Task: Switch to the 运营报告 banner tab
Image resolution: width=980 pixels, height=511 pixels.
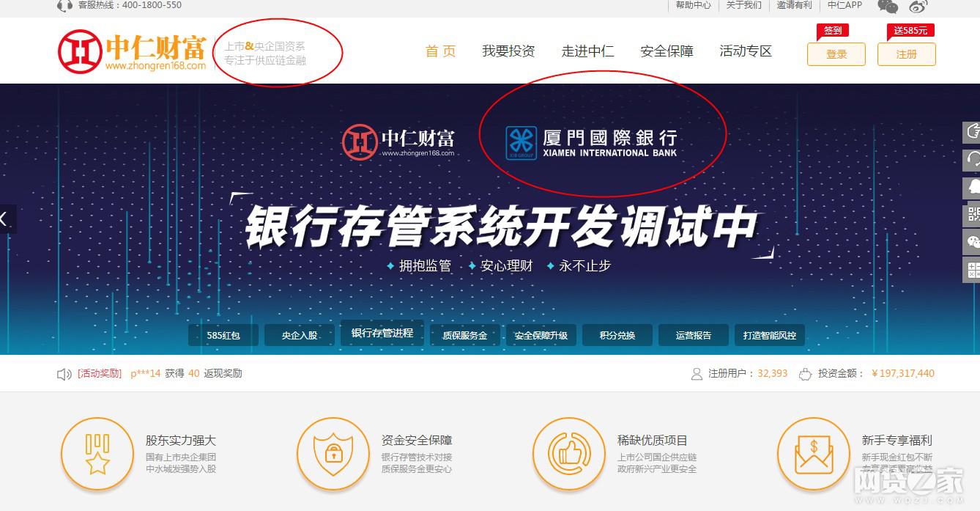Action: pyautogui.click(x=693, y=335)
